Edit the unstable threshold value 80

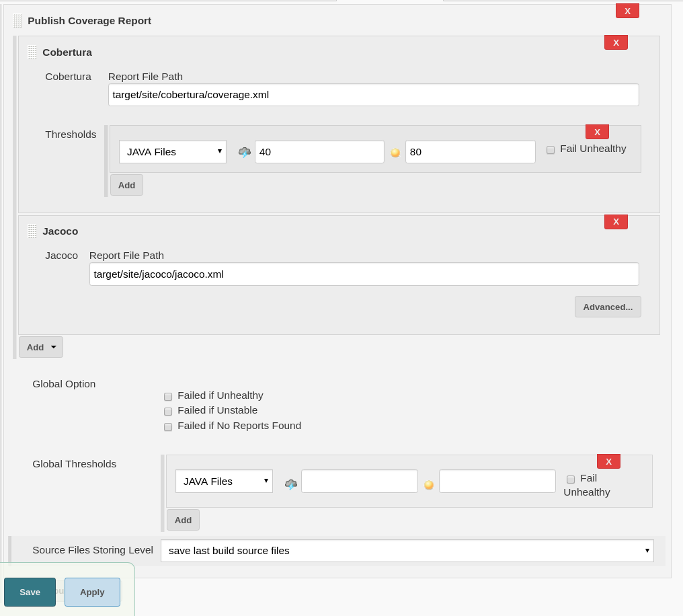point(470,151)
